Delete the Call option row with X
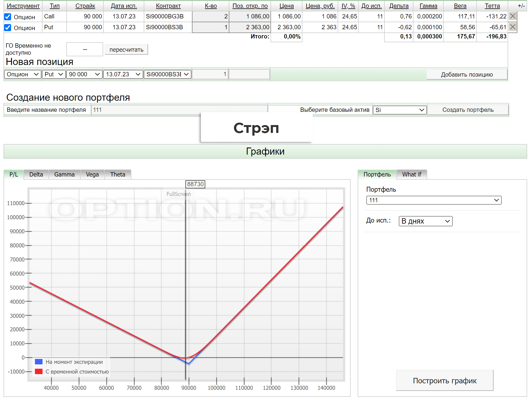Screen dimensions: 532x402 click(x=512, y=16)
